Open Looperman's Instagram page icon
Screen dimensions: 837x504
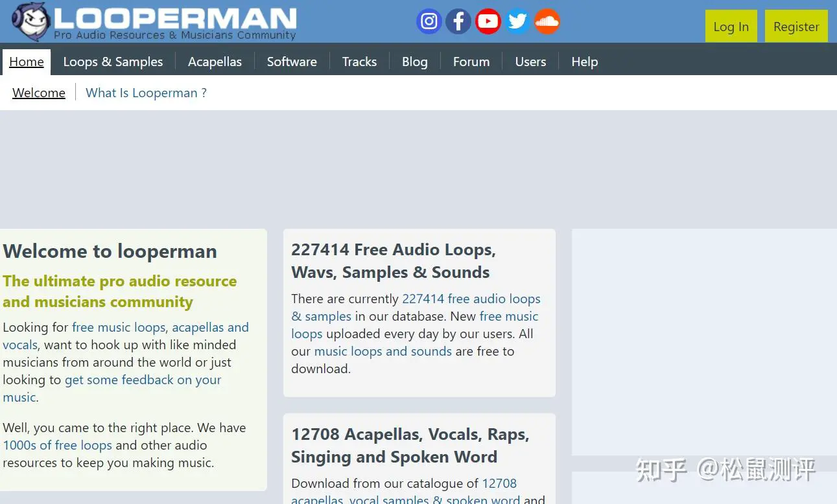pyautogui.click(x=429, y=21)
